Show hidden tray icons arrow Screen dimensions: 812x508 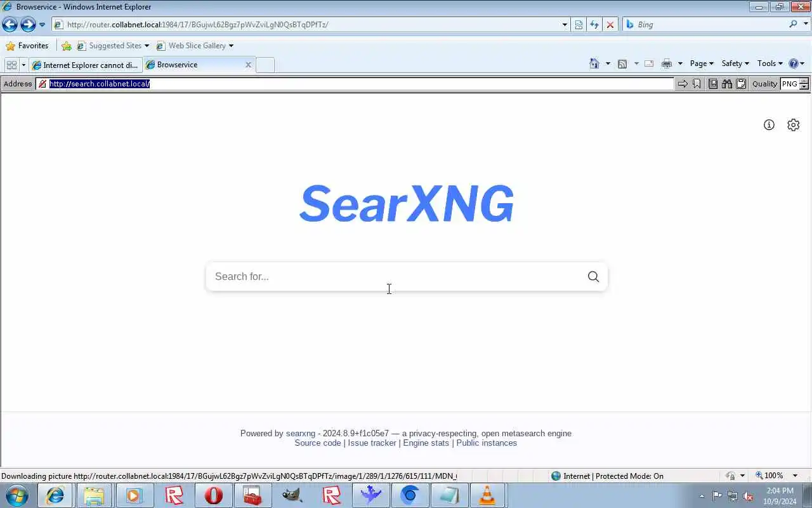pyautogui.click(x=702, y=496)
